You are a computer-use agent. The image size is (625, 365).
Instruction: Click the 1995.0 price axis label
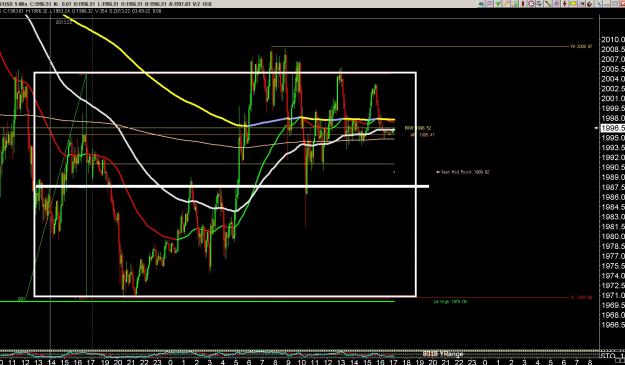pos(613,138)
